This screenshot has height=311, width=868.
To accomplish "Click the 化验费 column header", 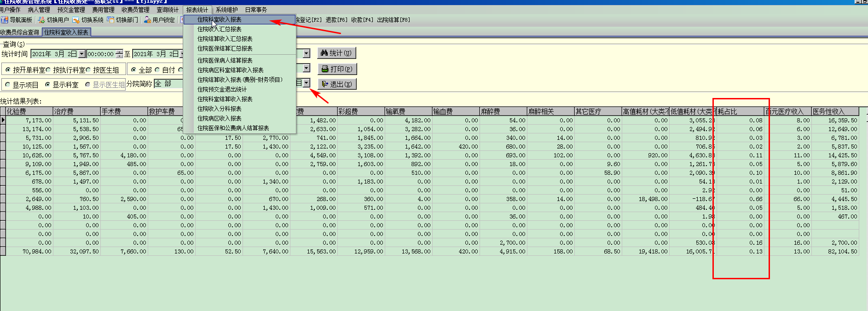I will pos(29,111).
